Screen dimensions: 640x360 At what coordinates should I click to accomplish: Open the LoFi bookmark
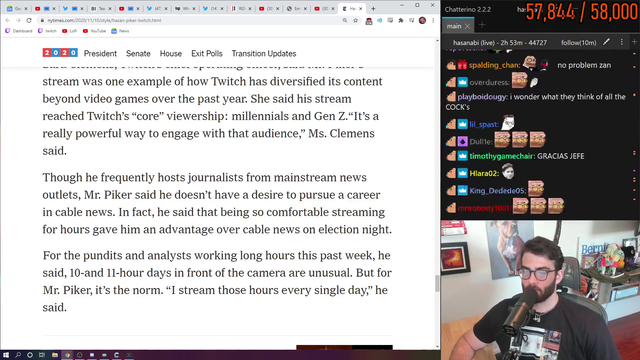click(x=70, y=31)
